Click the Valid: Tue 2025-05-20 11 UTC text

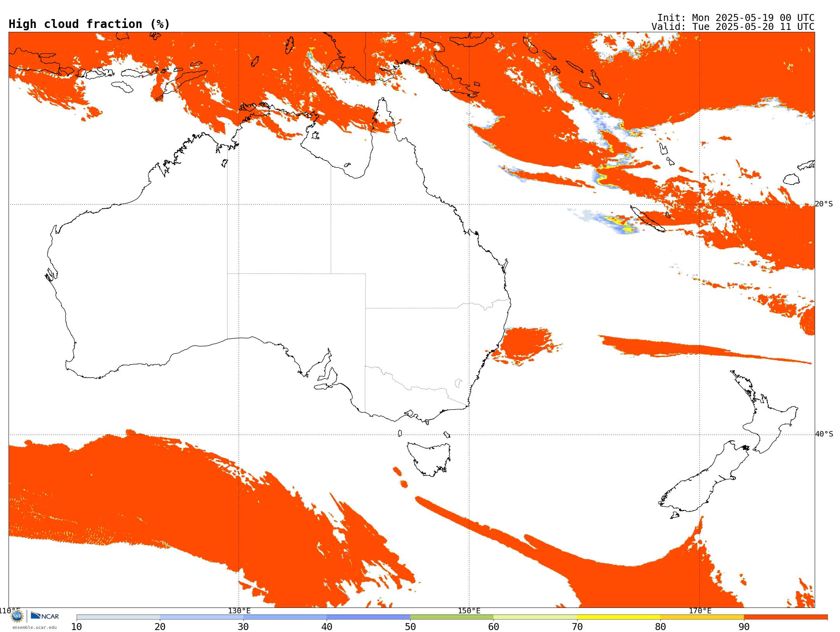733,27
